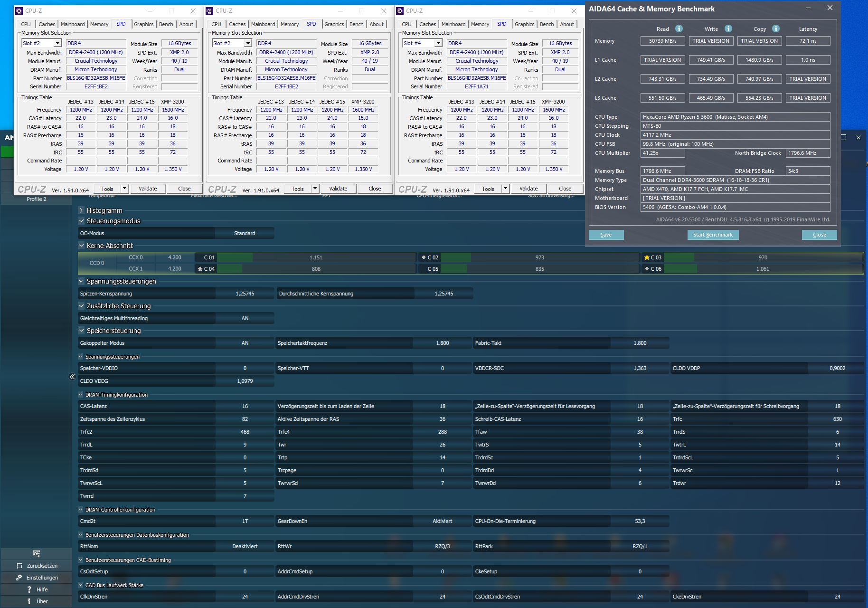Viewport: 868px width, 608px height.
Task: Click the Hilfe question mark icon
Action: [x=29, y=589]
